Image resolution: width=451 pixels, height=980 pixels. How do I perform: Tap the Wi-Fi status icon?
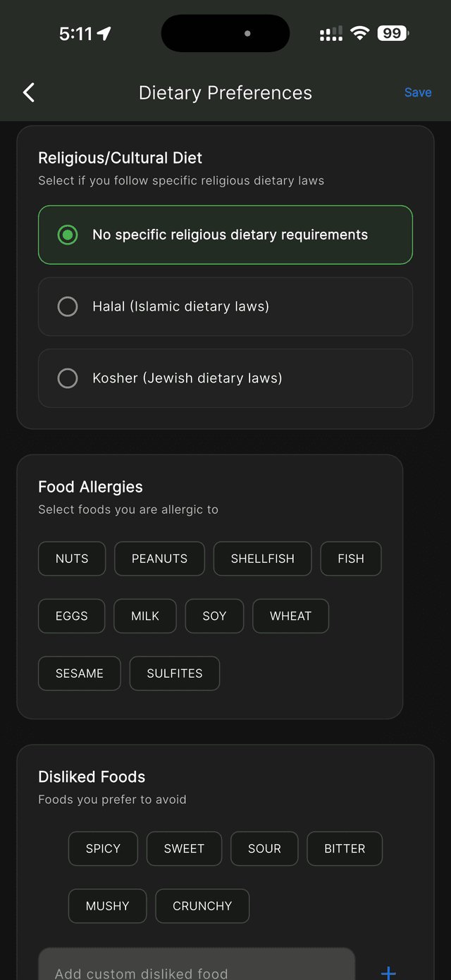[360, 33]
